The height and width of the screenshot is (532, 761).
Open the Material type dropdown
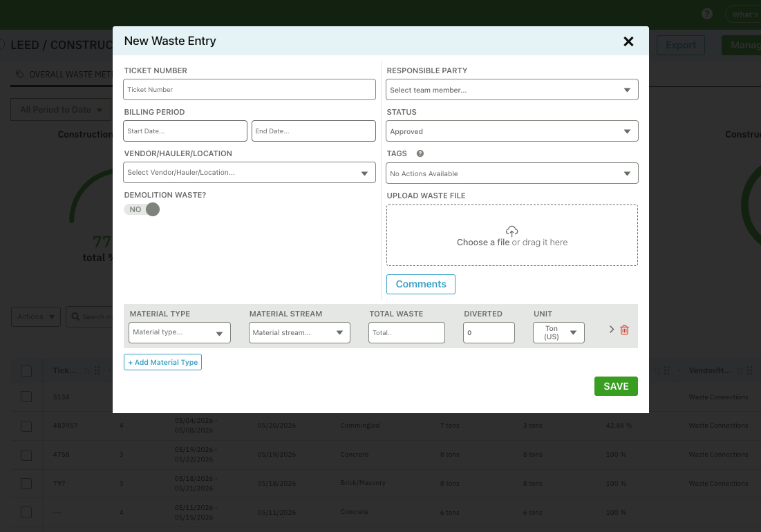click(180, 333)
